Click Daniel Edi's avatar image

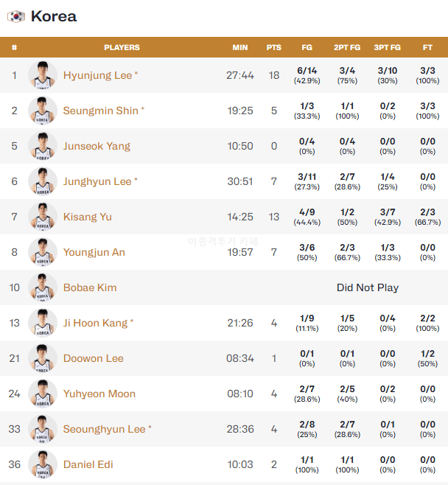[43, 464]
